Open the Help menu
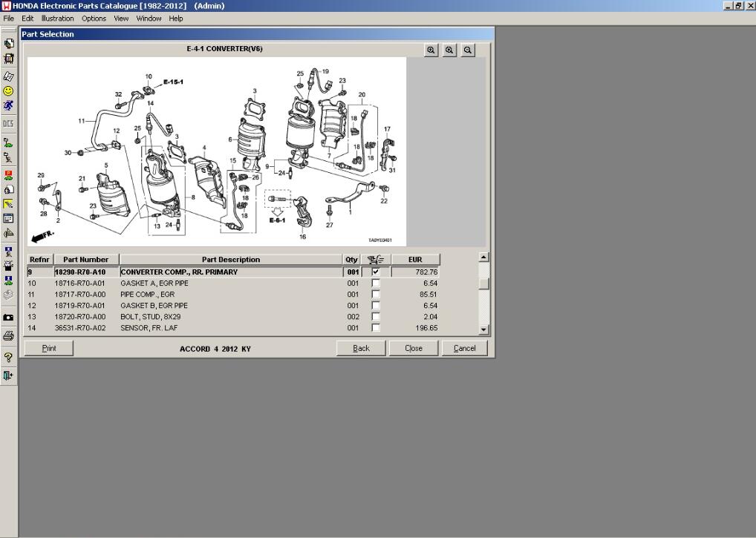Image resolution: width=756 pixels, height=538 pixels. click(176, 19)
